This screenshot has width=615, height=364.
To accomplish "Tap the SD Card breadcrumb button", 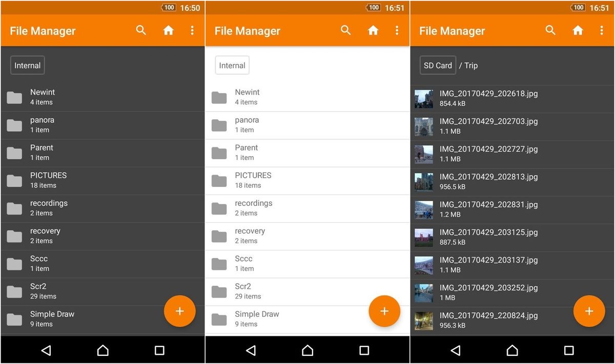I will tap(438, 65).
